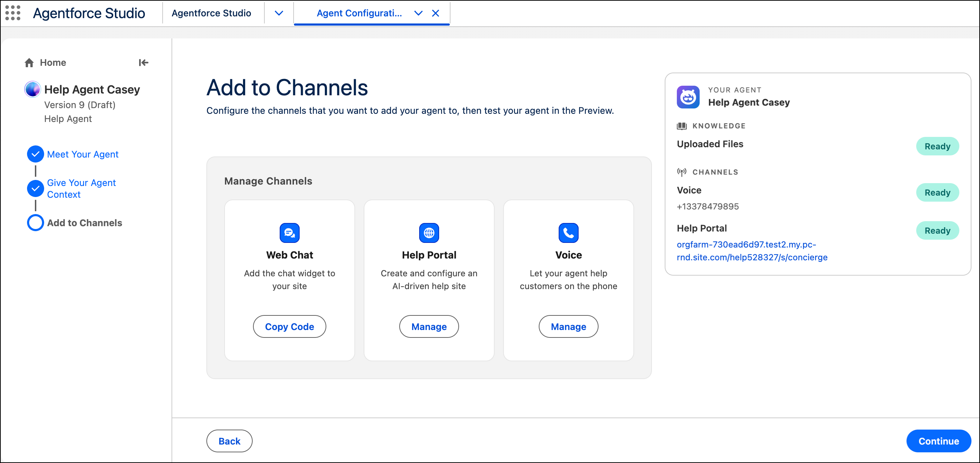980x463 pixels.
Task: Click the Channels broadcast icon
Action: pyautogui.click(x=682, y=172)
